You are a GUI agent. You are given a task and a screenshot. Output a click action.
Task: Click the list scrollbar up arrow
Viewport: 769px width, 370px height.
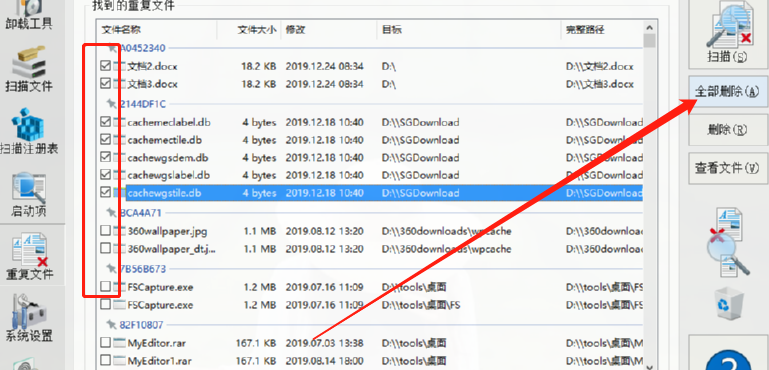649,28
